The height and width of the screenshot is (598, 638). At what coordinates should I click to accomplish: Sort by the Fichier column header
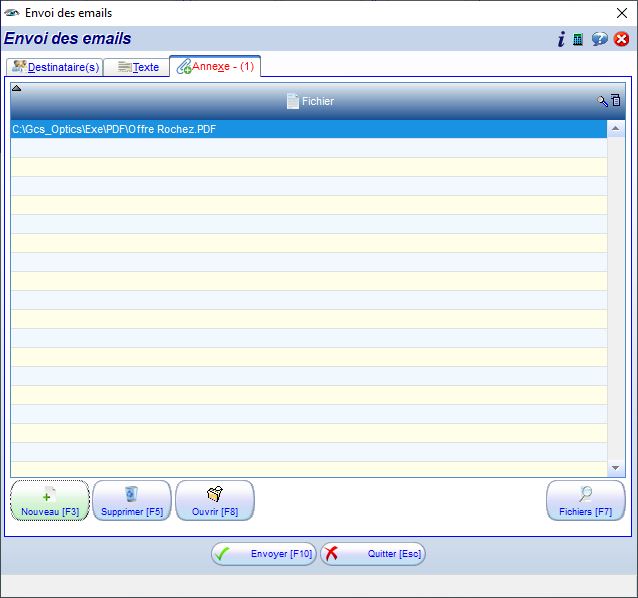tap(310, 101)
